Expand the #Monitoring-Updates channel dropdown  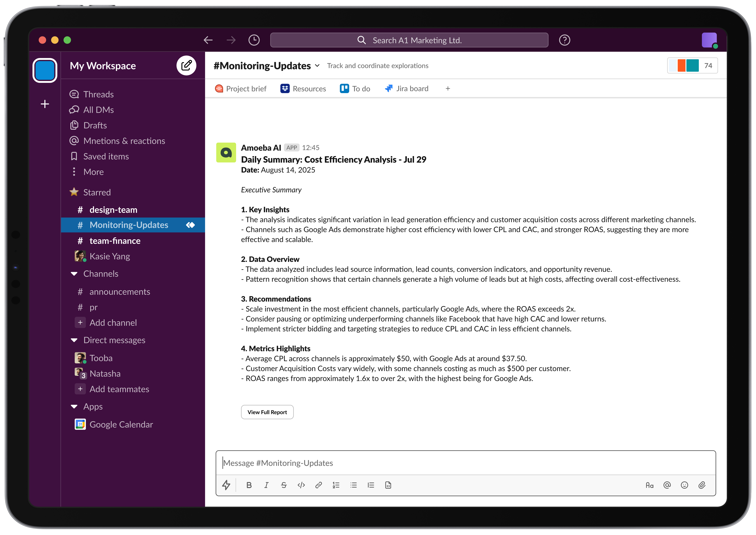(x=317, y=66)
